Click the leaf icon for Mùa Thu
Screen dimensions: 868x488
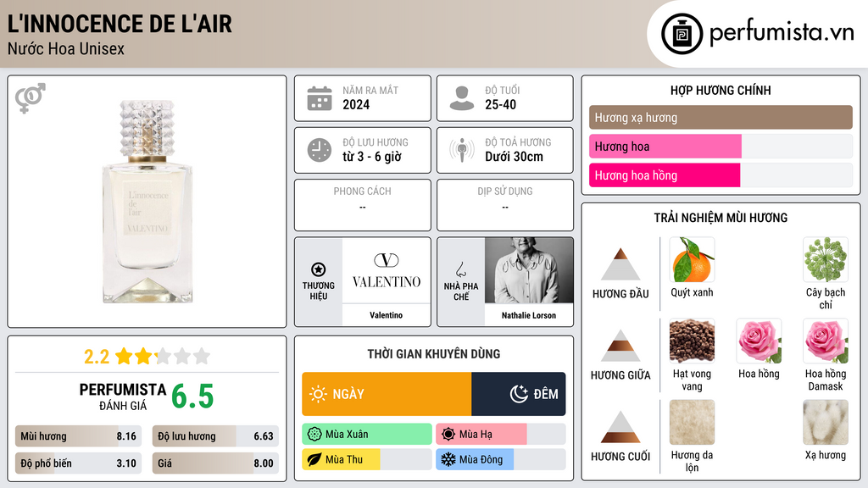pyautogui.click(x=314, y=459)
